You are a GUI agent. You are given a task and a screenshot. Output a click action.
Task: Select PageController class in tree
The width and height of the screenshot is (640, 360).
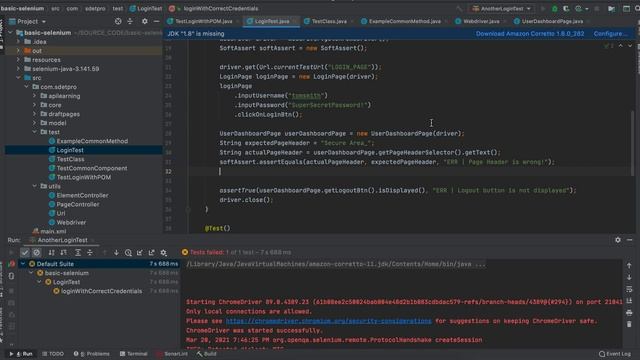point(78,204)
